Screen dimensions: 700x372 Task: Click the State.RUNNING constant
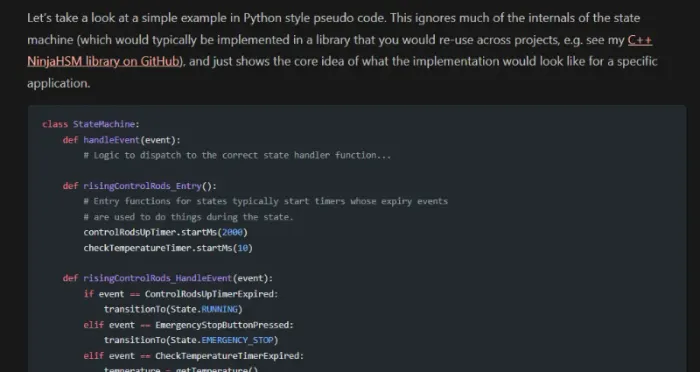pos(204,309)
